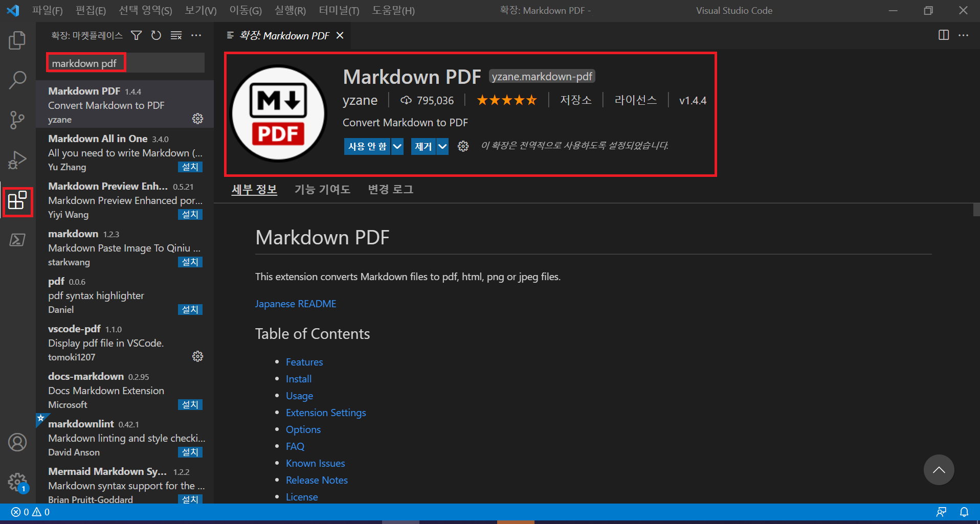Install markdownlint extension
The image size is (980, 524).
(x=190, y=452)
